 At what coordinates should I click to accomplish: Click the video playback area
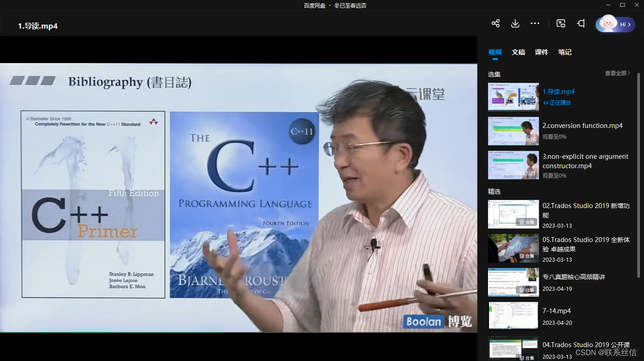(x=239, y=198)
